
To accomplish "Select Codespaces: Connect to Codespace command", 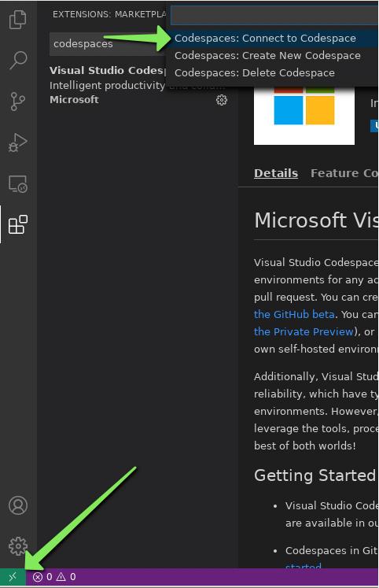I will pos(272,39).
